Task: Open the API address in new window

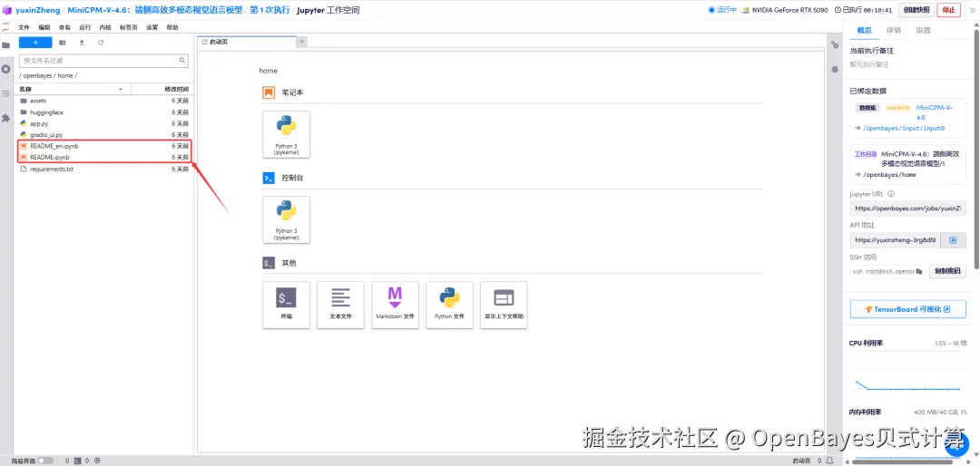Action: [953, 240]
